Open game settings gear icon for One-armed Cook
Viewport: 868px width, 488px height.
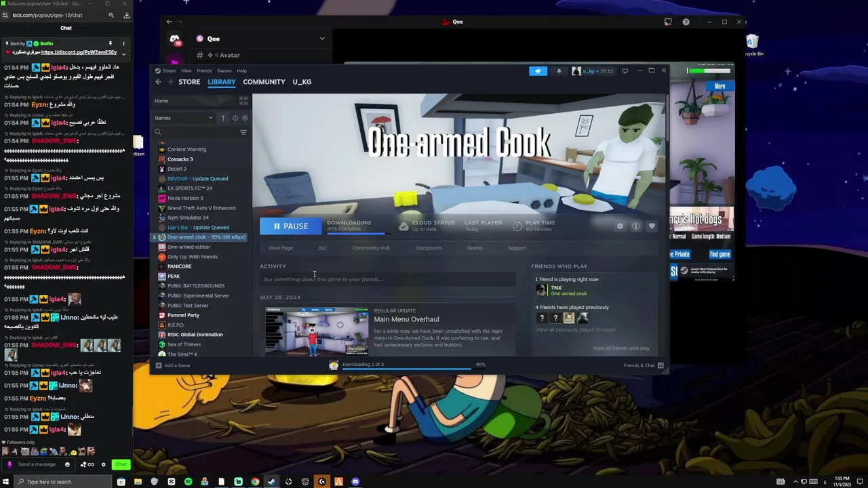click(x=620, y=226)
